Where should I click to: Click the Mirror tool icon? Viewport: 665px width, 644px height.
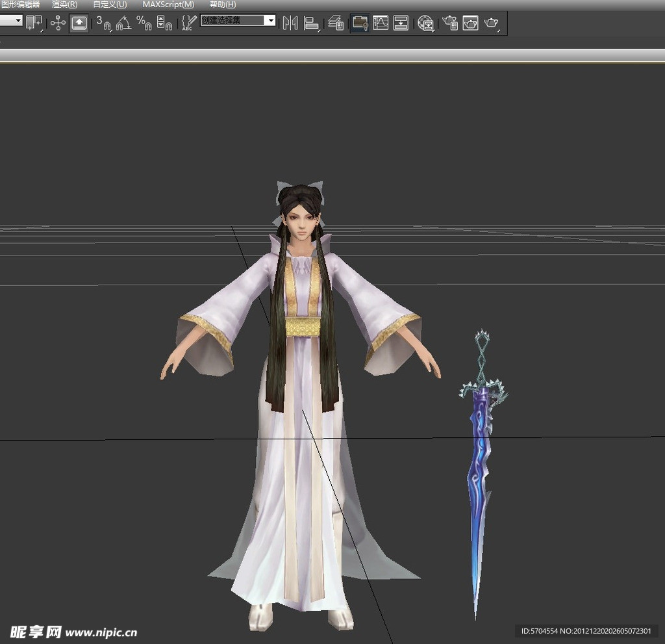point(290,23)
